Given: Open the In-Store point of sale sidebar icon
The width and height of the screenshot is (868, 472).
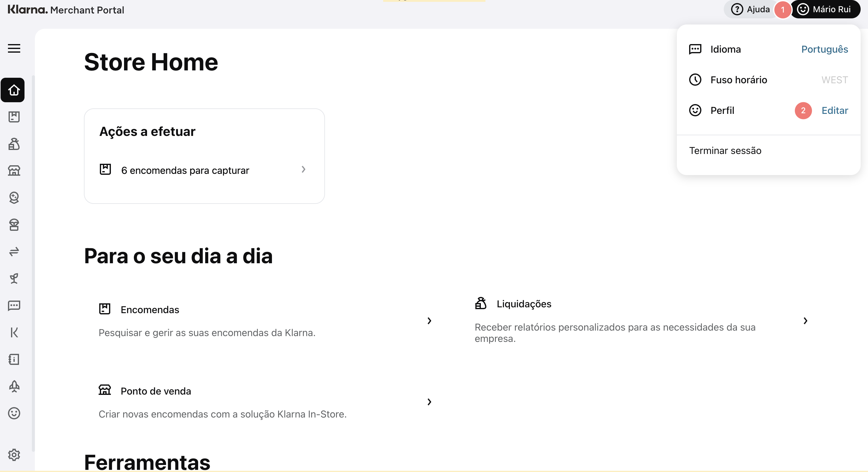Looking at the screenshot, I should [x=14, y=171].
